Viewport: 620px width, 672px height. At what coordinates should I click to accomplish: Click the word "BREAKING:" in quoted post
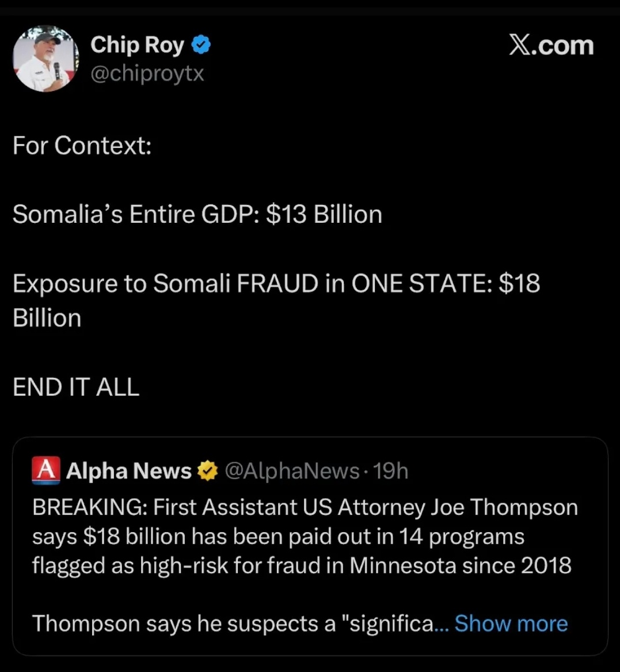coord(89,507)
